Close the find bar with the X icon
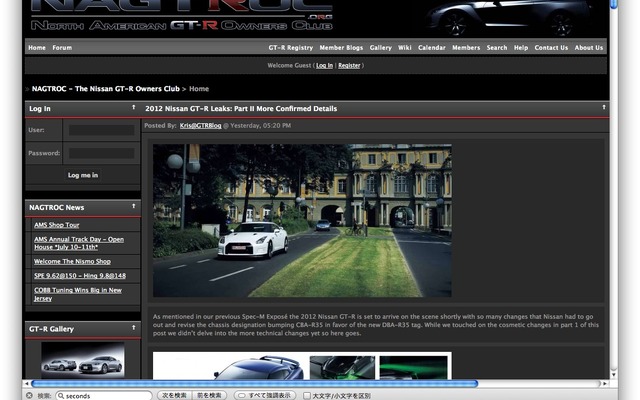640x400 pixels. (29, 396)
